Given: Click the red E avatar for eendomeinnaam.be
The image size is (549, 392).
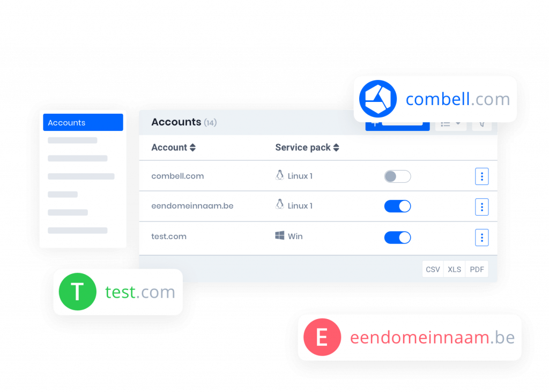Looking at the screenshot, I should tap(322, 337).
